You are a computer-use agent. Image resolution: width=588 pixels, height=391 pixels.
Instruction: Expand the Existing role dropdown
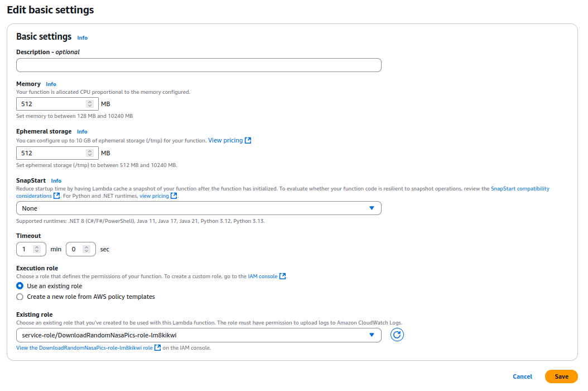[x=199, y=335]
